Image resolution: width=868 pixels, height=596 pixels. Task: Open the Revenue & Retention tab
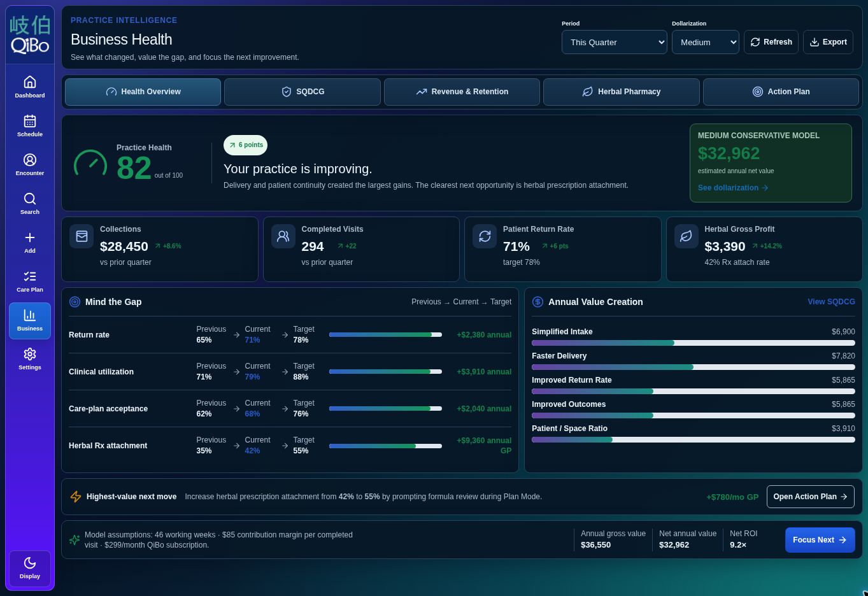point(462,92)
